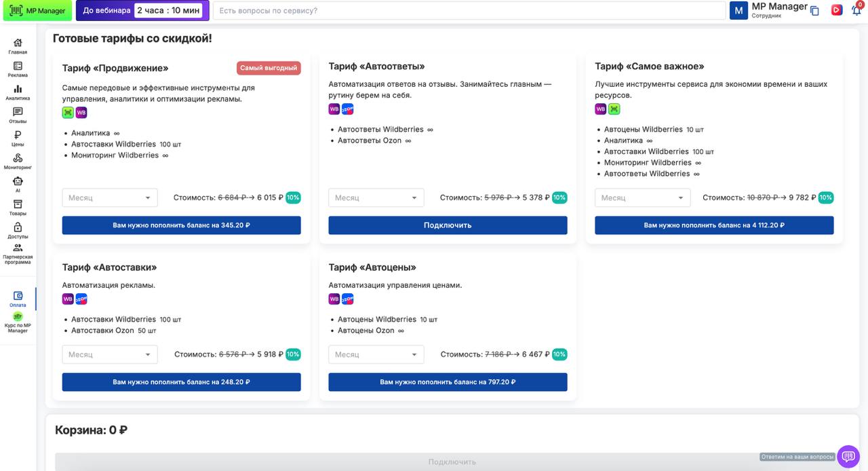Screen dimensions: 868x471
Task: Expand Месяц dropdown for tariff «Автоответы»
Action: pyautogui.click(x=376, y=197)
